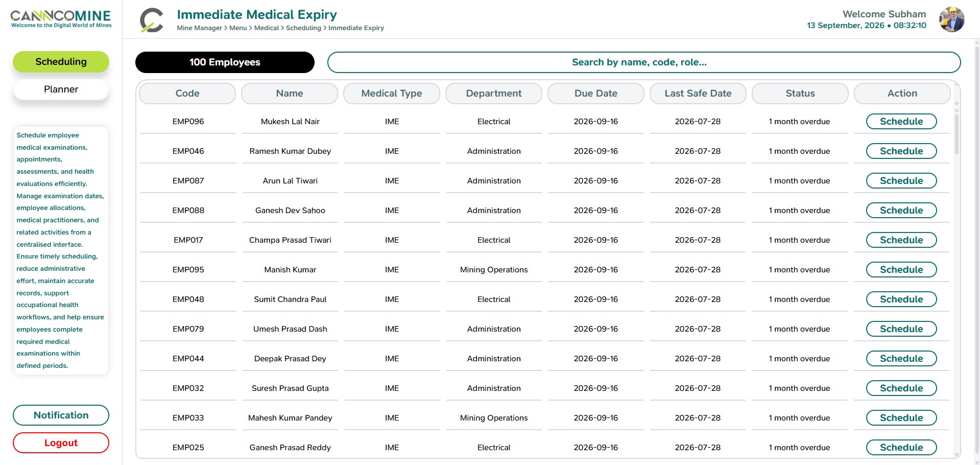Switch to the Planner tab

point(61,89)
